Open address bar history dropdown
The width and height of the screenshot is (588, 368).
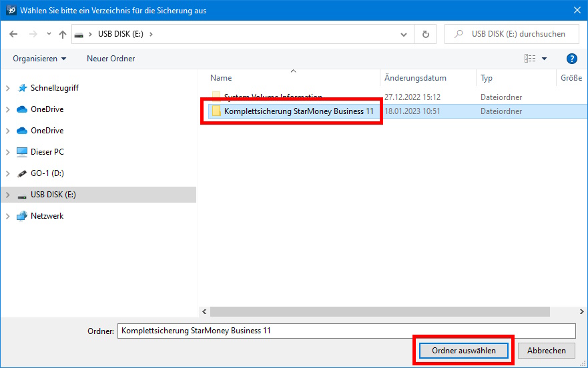[404, 35]
